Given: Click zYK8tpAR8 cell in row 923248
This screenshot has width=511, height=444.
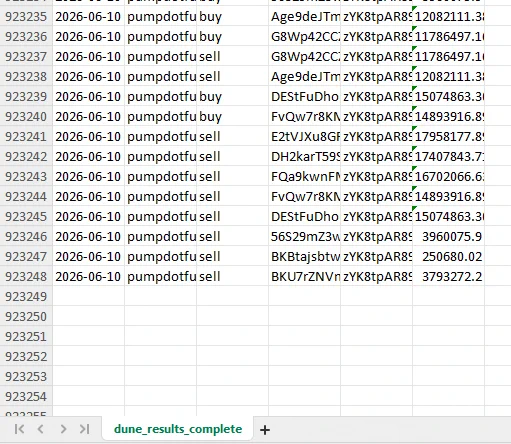Looking at the screenshot, I should [x=376, y=276].
